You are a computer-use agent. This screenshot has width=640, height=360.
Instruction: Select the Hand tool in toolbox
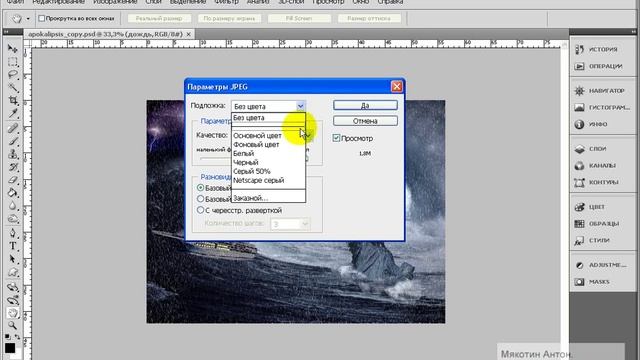(13, 313)
